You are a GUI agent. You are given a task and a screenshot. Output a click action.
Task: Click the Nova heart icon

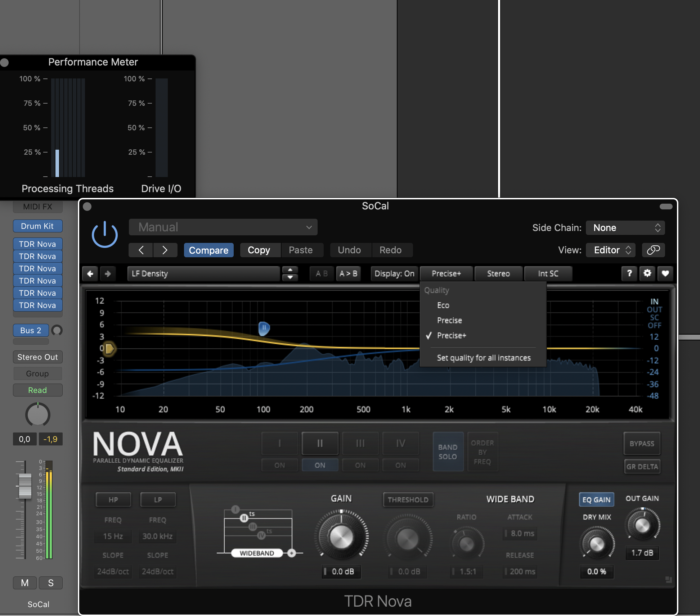665,273
